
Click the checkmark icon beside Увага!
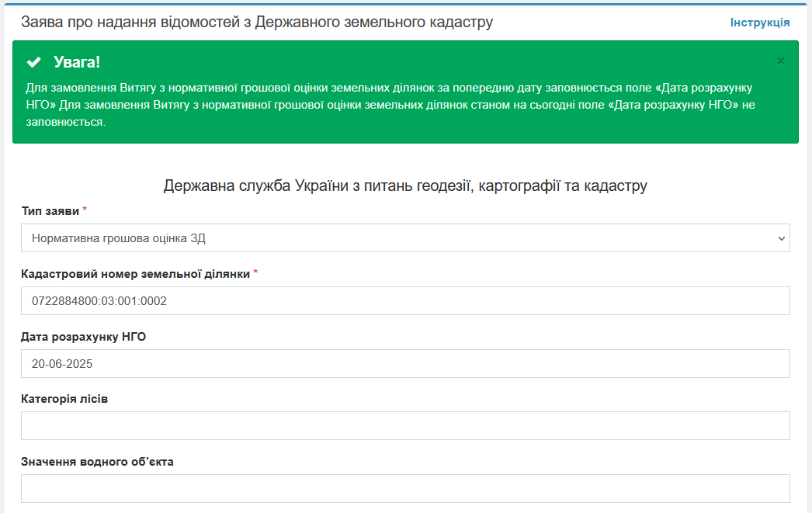(33, 62)
